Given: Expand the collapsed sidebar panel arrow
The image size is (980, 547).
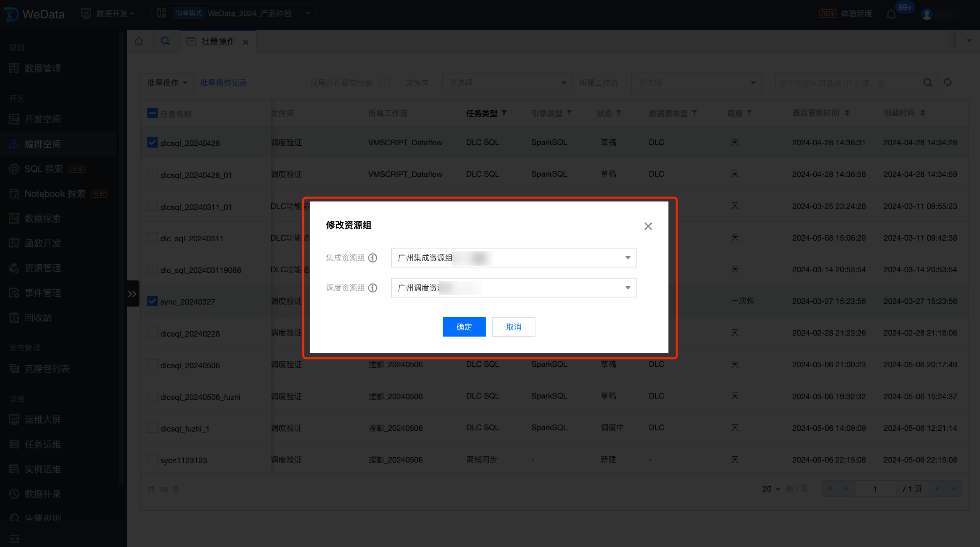Looking at the screenshot, I should coord(132,294).
